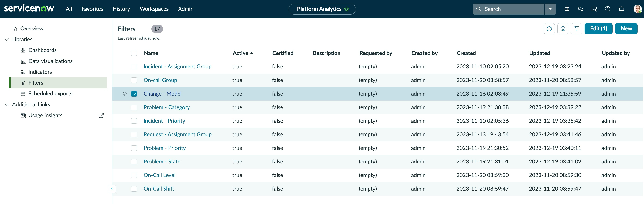Collapse the Libraries section
The width and height of the screenshot is (644, 204).
click(x=7, y=40)
